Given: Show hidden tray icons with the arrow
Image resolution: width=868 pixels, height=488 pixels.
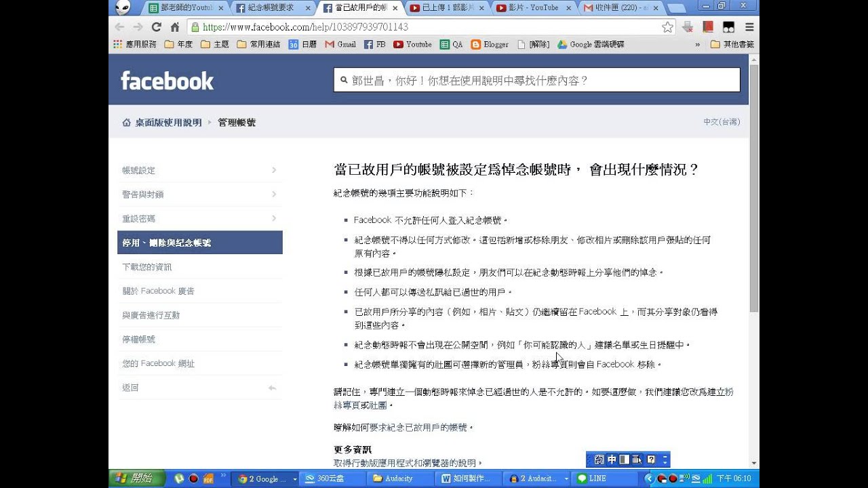Looking at the screenshot, I should [x=649, y=479].
